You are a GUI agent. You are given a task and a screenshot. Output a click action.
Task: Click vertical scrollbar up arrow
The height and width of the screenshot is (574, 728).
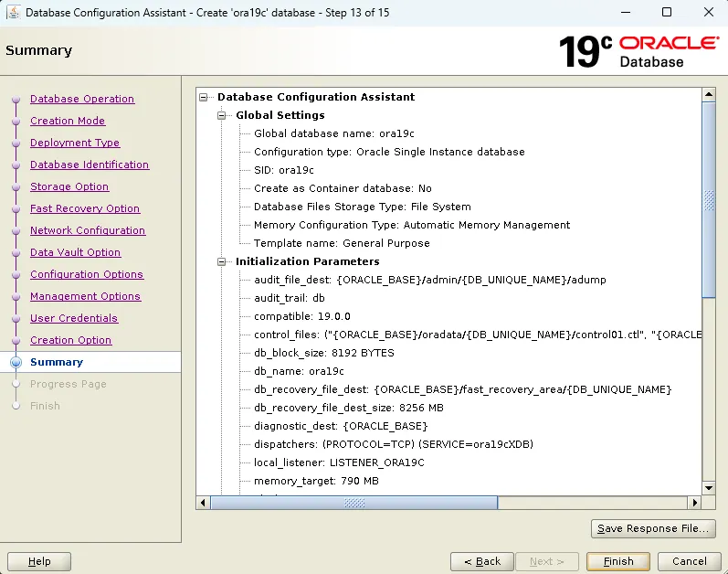[709, 95]
